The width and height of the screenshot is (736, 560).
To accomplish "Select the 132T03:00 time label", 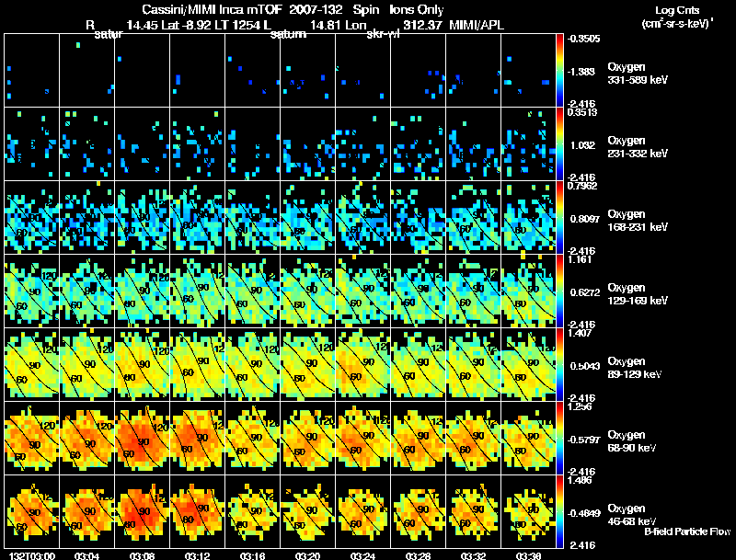I will click(31, 556).
